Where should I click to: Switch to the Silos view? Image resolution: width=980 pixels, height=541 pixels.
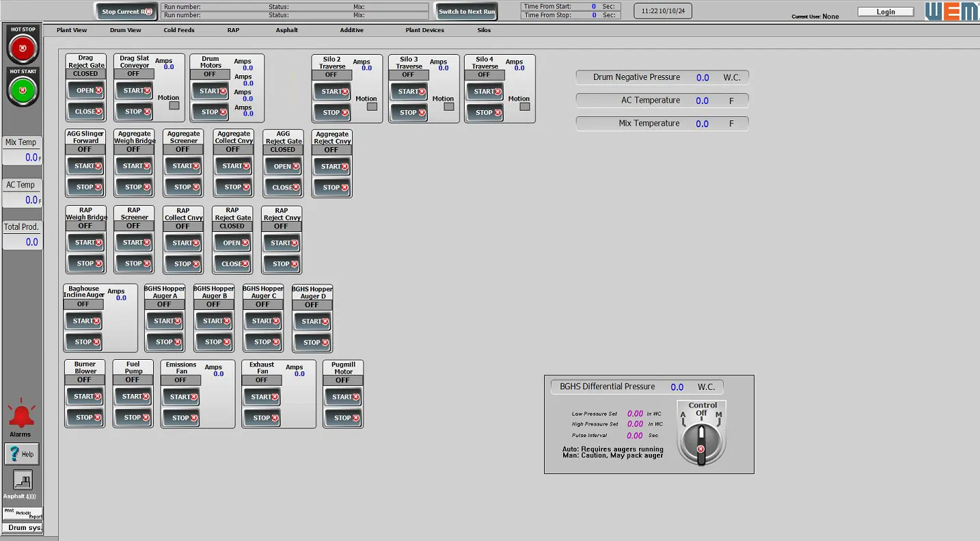pos(484,30)
